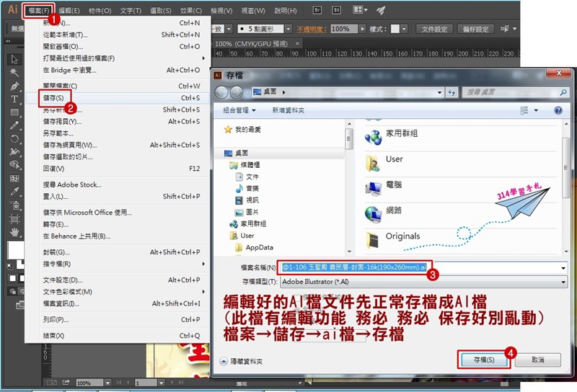This screenshot has height=392, width=577.
Task: Collapse folders with 隱藏資料夾
Action: tap(242, 362)
